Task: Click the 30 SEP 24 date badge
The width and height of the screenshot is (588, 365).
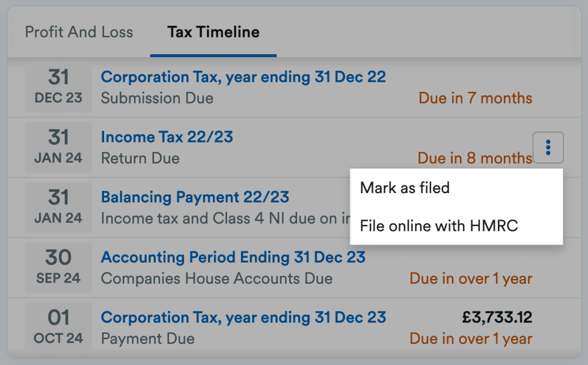Action: (58, 267)
